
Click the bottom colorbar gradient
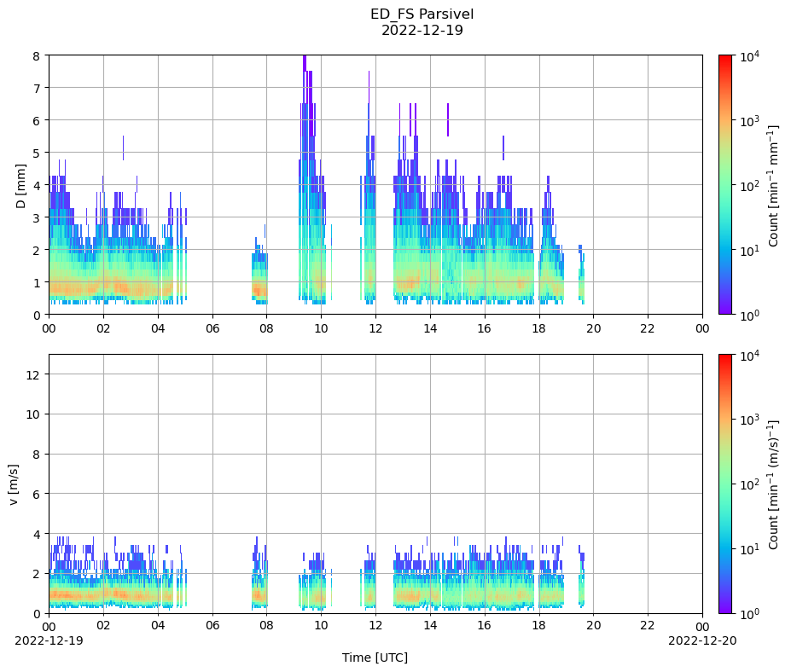(x=725, y=484)
